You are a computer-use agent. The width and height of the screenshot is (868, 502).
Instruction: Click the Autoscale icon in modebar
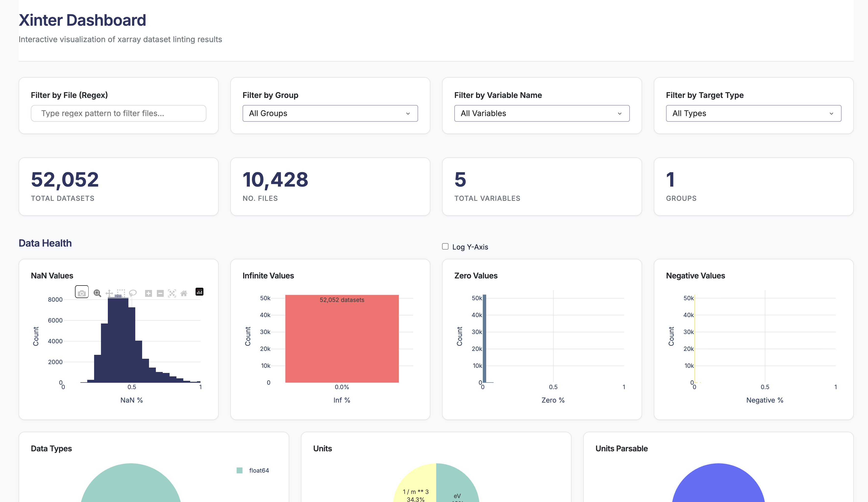pyautogui.click(x=172, y=293)
